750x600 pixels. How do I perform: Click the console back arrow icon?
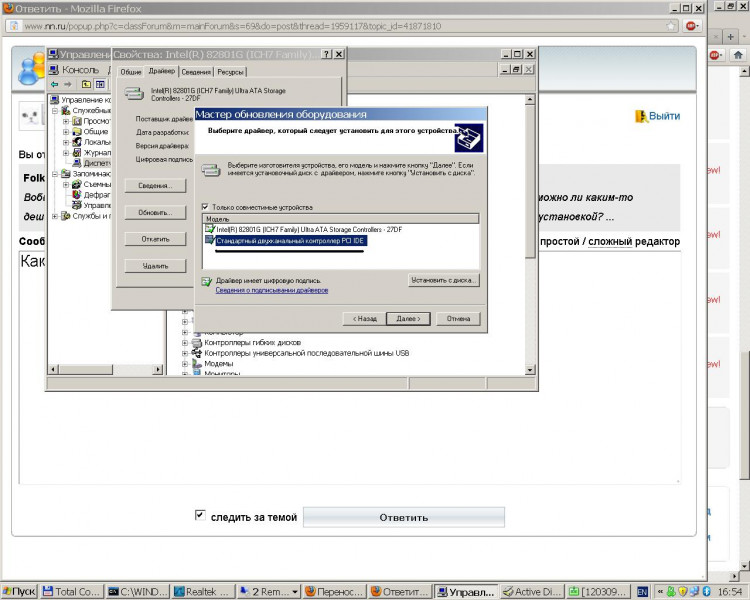coord(56,85)
